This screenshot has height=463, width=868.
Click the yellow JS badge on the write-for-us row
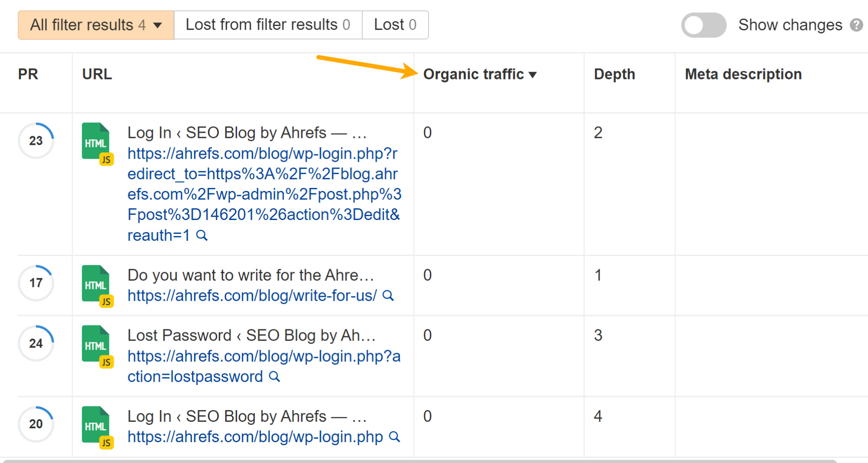[107, 302]
